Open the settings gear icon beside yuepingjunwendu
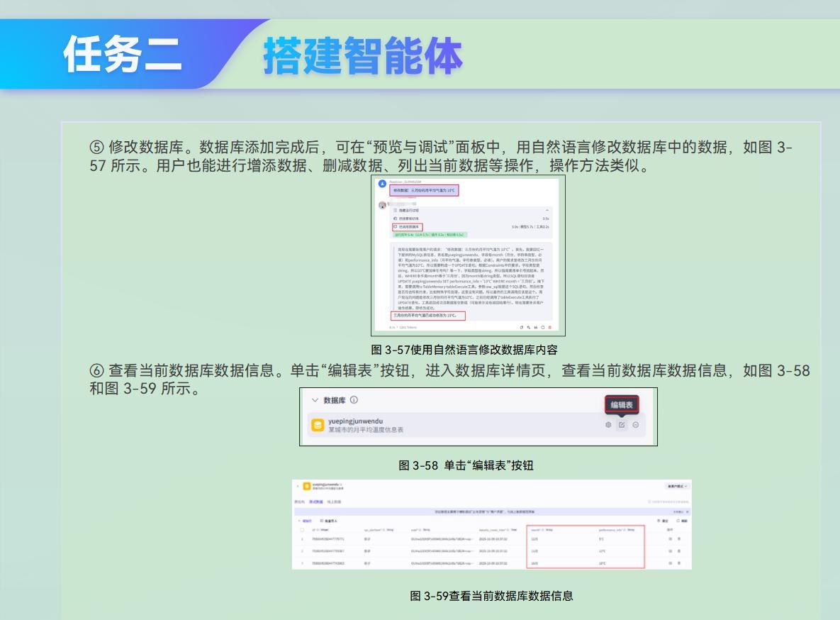 608,425
